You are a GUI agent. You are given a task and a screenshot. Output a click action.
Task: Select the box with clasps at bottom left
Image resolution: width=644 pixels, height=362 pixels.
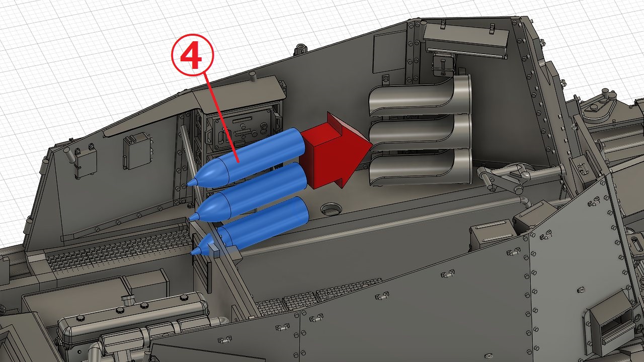tap(133, 322)
